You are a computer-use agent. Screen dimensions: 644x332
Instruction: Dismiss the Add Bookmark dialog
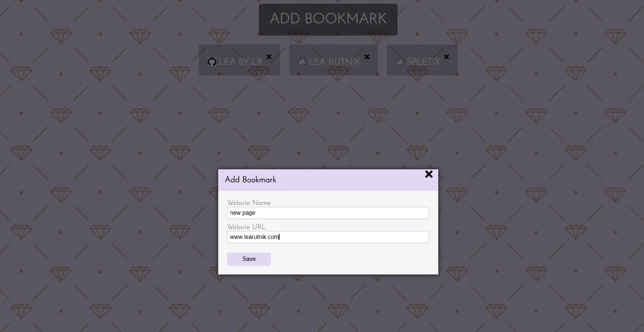point(428,174)
